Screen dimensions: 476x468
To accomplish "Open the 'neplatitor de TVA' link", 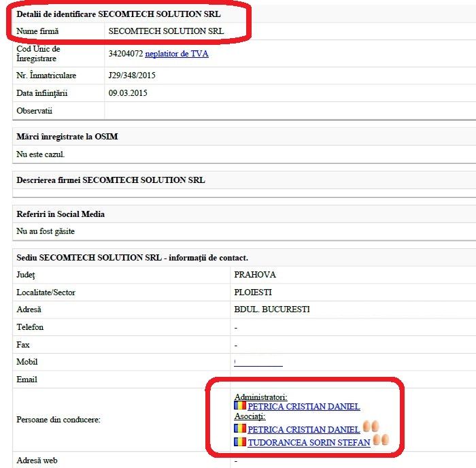I will coord(176,54).
